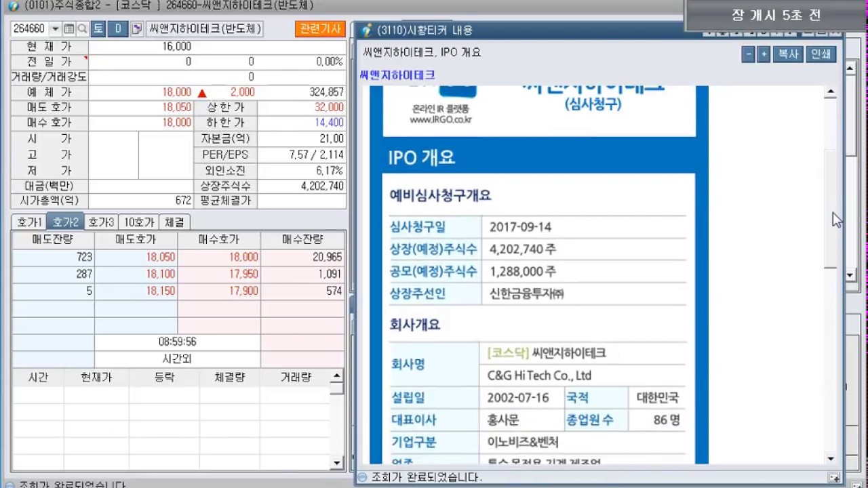Click the down arrow in the background window scrollbar
This screenshot has height=488, width=868.
coord(852,275)
